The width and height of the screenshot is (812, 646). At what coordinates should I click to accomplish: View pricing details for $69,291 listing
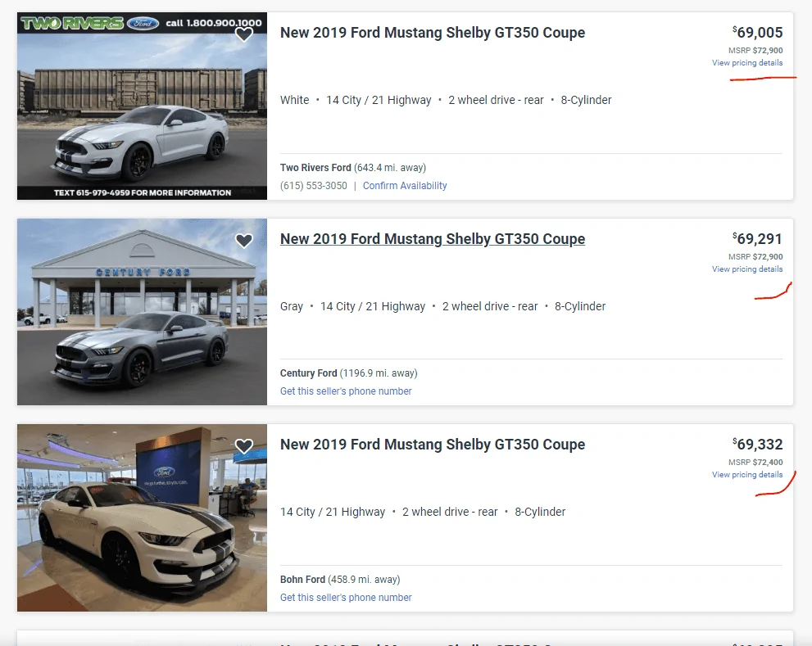(747, 269)
